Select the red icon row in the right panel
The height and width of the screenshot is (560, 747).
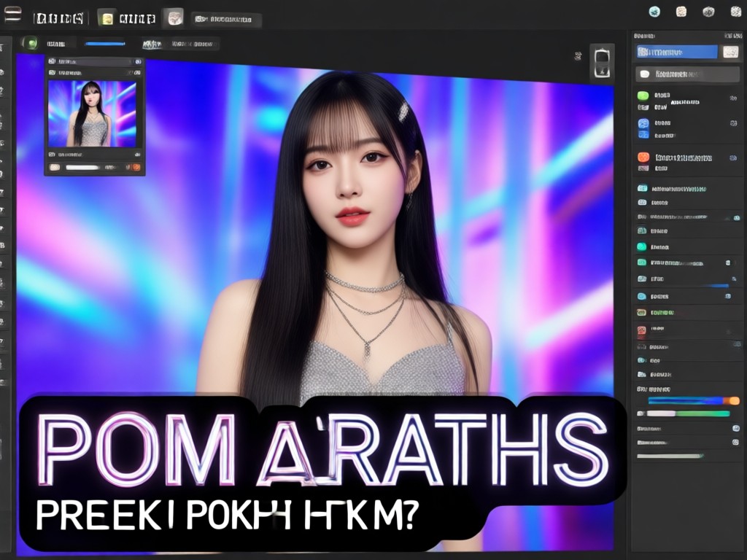pyautogui.click(x=686, y=329)
